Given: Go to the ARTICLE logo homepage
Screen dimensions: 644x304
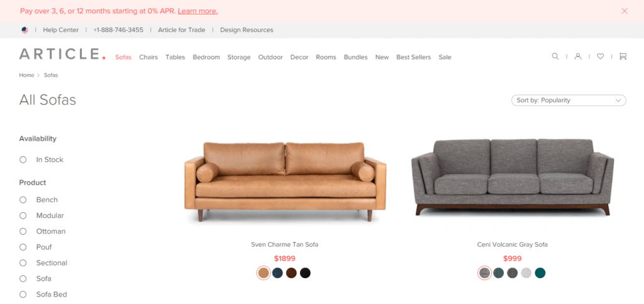Looking at the screenshot, I should pos(62,54).
